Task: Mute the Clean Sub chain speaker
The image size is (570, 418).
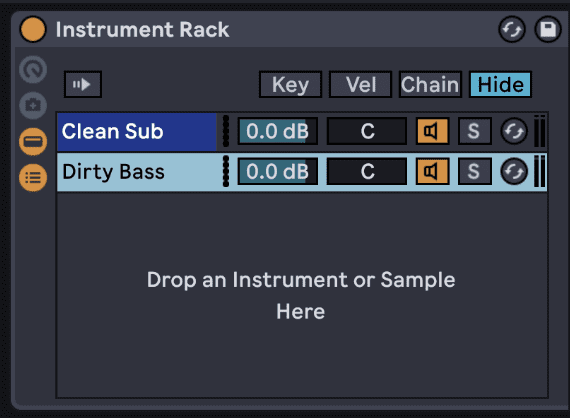Action: point(432,131)
